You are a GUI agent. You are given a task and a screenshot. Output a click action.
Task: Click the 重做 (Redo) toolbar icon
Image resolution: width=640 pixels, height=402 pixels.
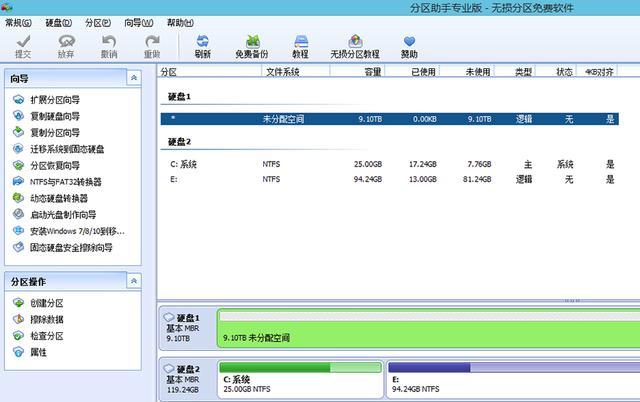[x=152, y=44]
